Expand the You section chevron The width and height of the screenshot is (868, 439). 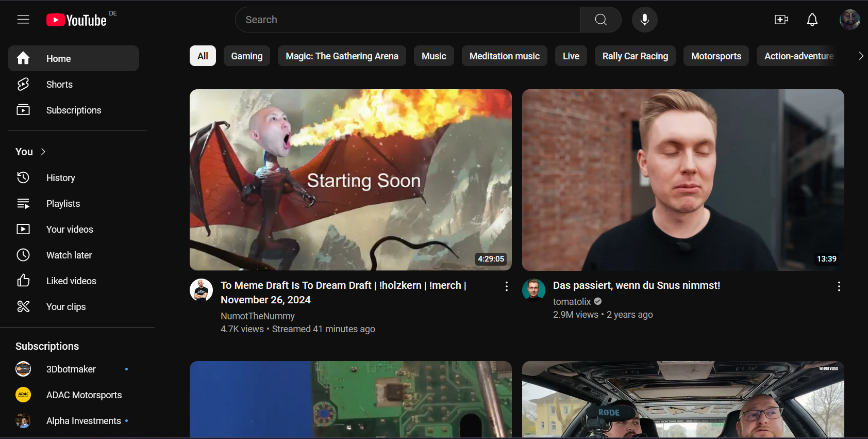point(43,152)
